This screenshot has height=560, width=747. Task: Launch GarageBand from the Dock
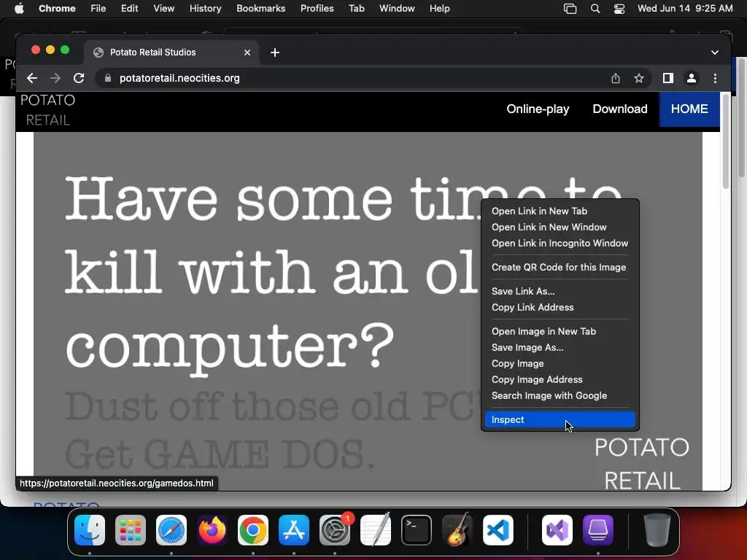click(x=457, y=530)
